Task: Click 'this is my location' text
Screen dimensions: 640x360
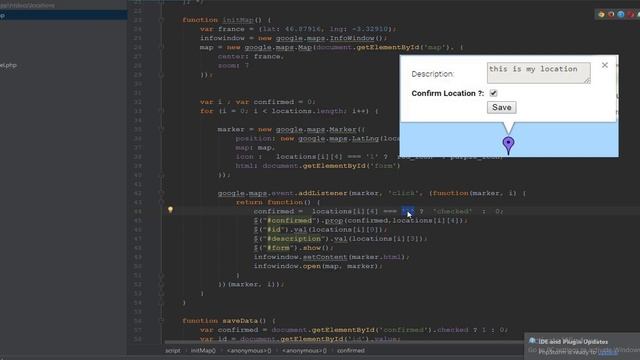Action: tap(533, 69)
